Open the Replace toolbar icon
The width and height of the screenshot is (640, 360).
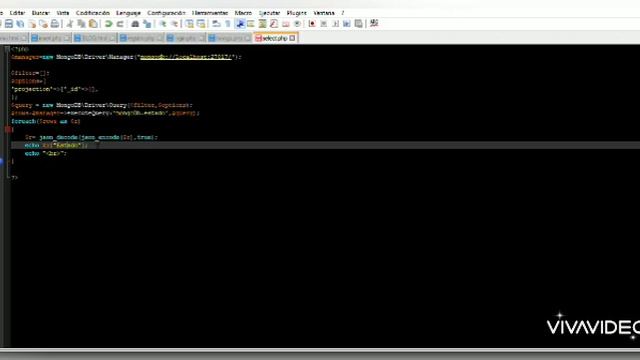click(x=147, y=24)
